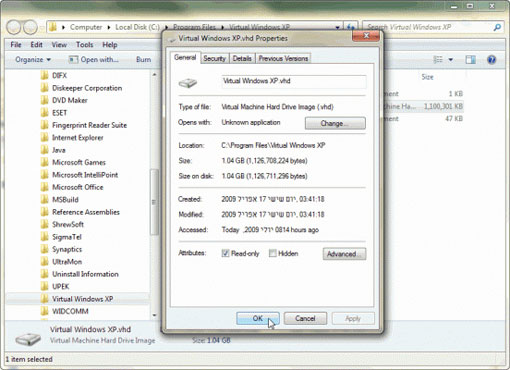Open the Help menu
Image resolution: width=510 pixels, height=370 pixels.
tap(110, 45)
